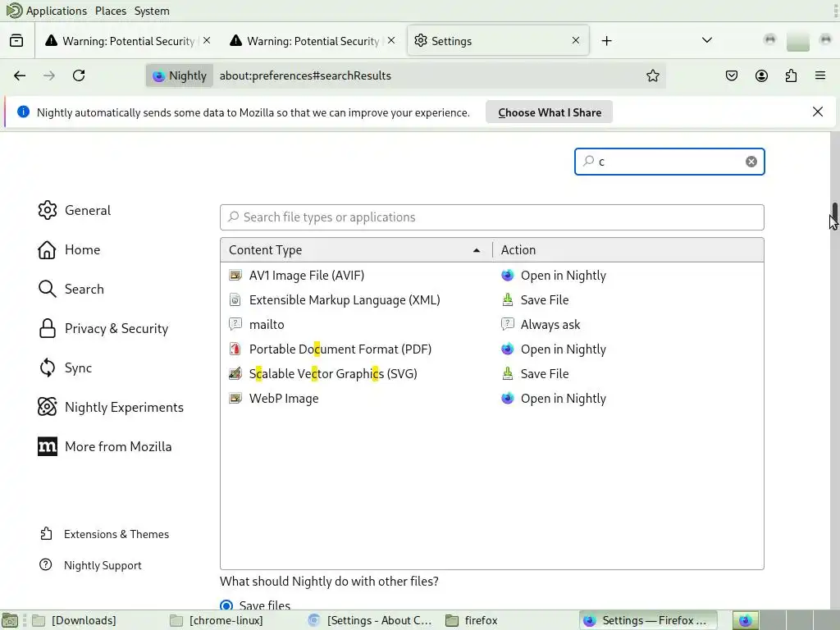
Task: Open the System menu in top panel
Action: [x=152, y=11]
